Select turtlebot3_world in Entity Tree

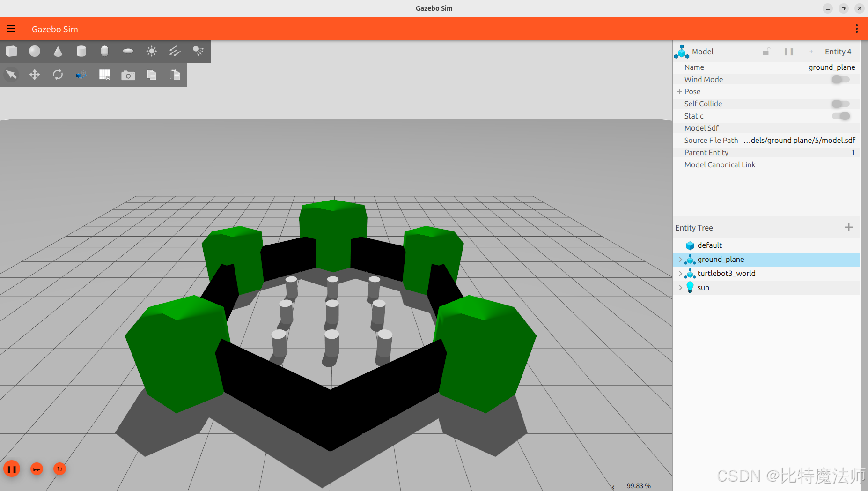tap(766, 273)
